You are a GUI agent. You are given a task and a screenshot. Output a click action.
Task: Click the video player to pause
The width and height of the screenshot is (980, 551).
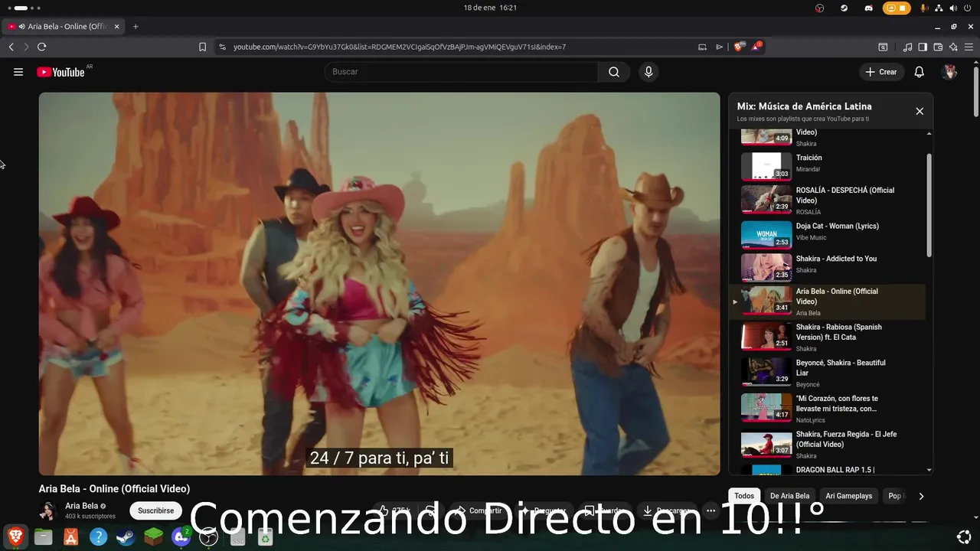click(379, 283)
